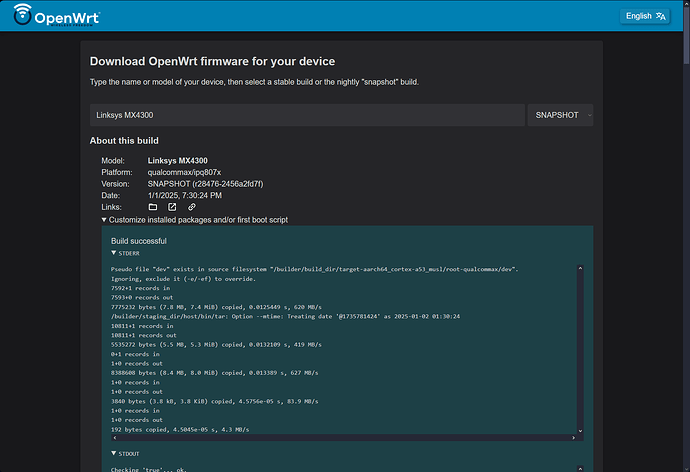Viewport: 690px width, 472px height.
Task: Open the SNAPSHOT version dropdown
Action: [x=560, y=115]
